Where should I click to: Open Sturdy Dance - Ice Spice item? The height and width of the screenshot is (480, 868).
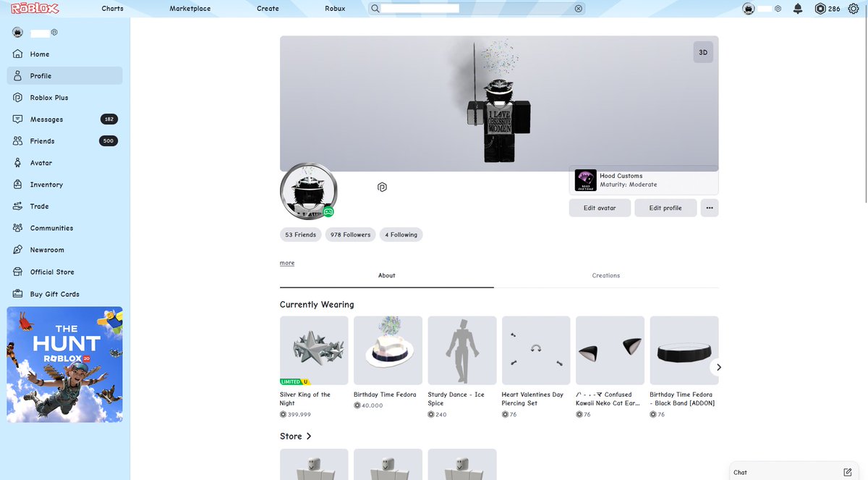462,350
